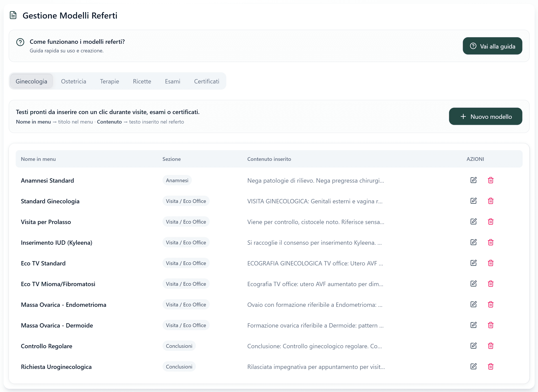Delete the Standard Ginecologia template
Viewport: 538px width, 392px height.
[x=491, y=201]
